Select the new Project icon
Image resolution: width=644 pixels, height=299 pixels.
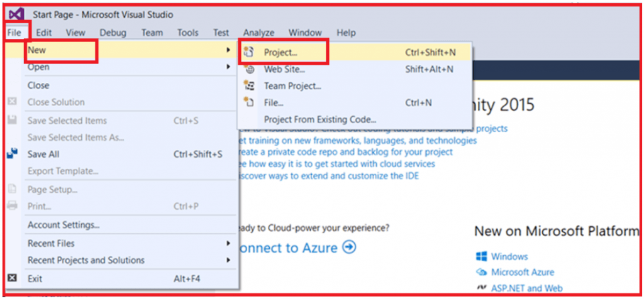pos(248,52)
